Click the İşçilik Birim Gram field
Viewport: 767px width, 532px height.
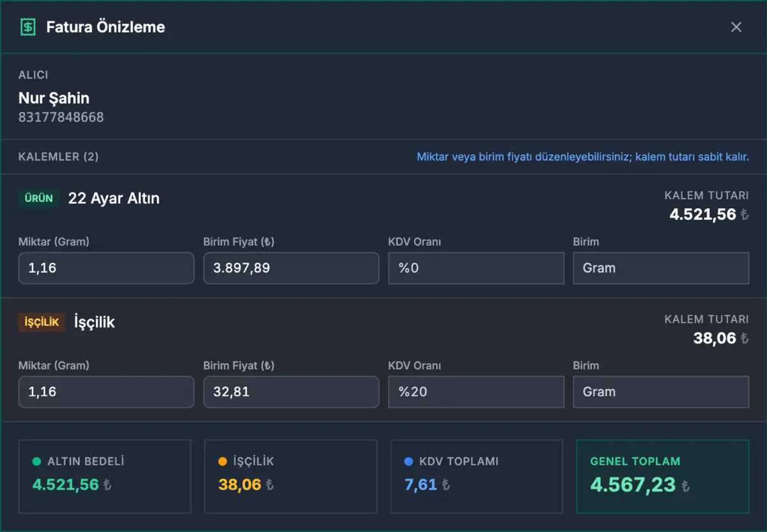661,392
